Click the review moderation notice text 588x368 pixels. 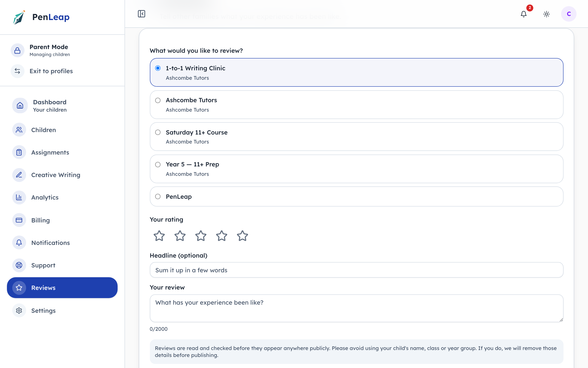[x=356, y=351]
